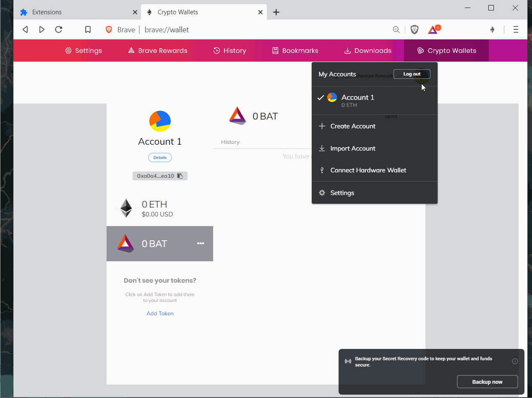Click the Add Token link
532x398 pixels.
point(160,314)
